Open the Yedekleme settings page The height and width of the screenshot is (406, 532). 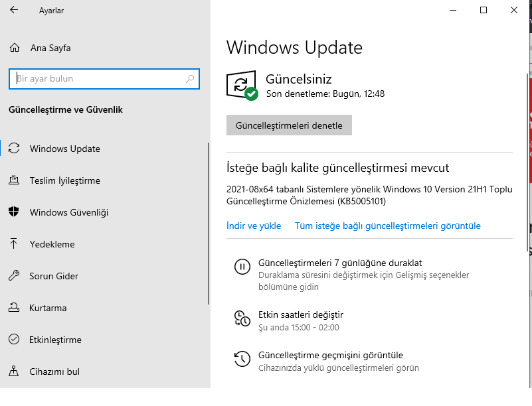point(52,244)
